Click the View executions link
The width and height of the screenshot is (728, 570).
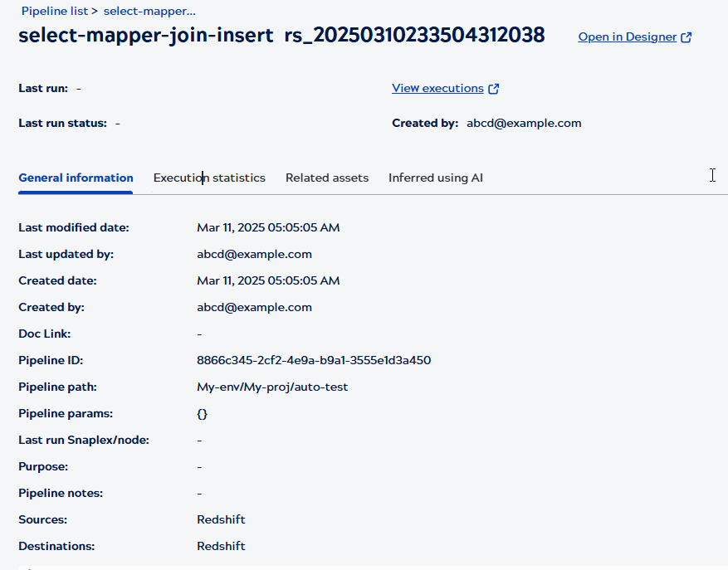point(437,88)
